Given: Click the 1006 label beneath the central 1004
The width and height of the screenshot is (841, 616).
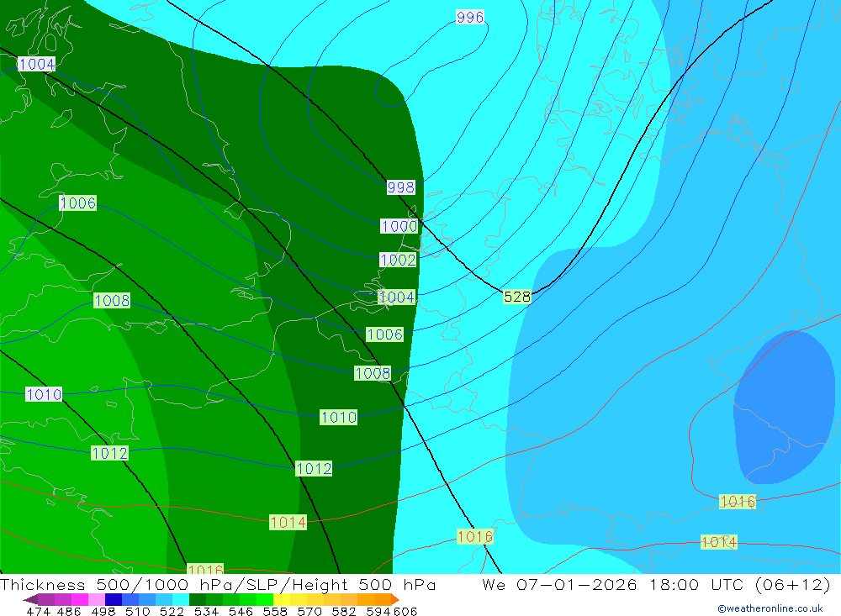Looking at the screenshot, I should [x=384, y=334].
